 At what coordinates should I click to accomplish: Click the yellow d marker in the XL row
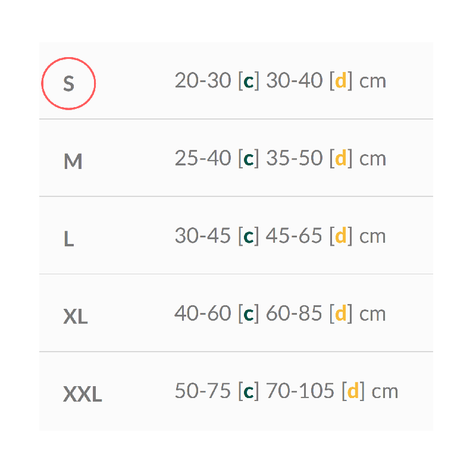[x=340, y=314]
